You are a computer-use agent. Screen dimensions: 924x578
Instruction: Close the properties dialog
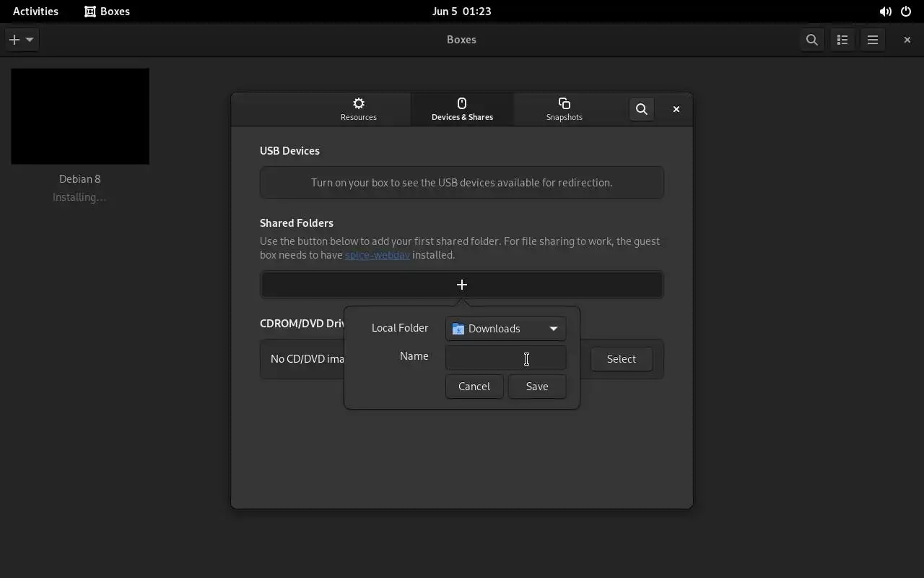pos(676,109)
